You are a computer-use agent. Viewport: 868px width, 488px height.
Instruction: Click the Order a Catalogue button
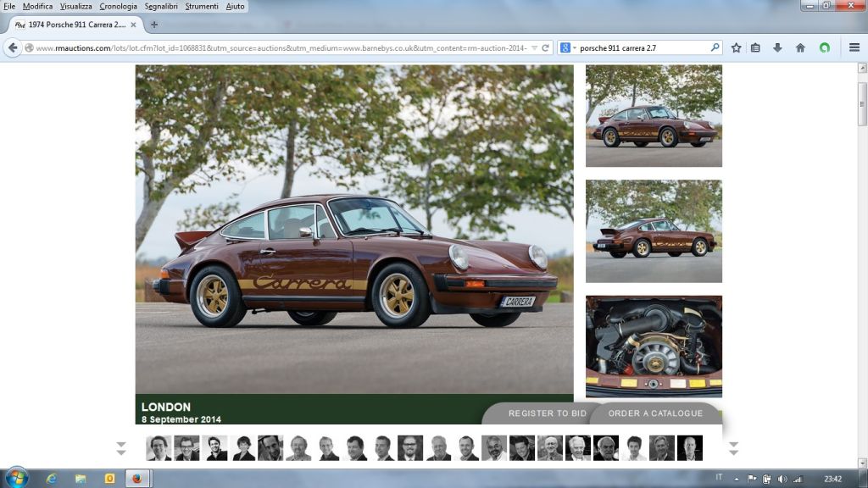[x=655, y=413]
